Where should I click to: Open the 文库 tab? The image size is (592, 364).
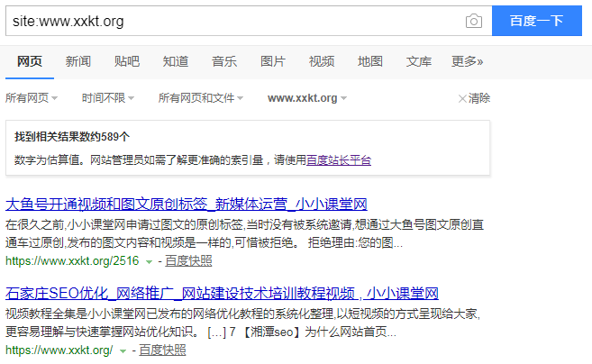tap(419, 61)
